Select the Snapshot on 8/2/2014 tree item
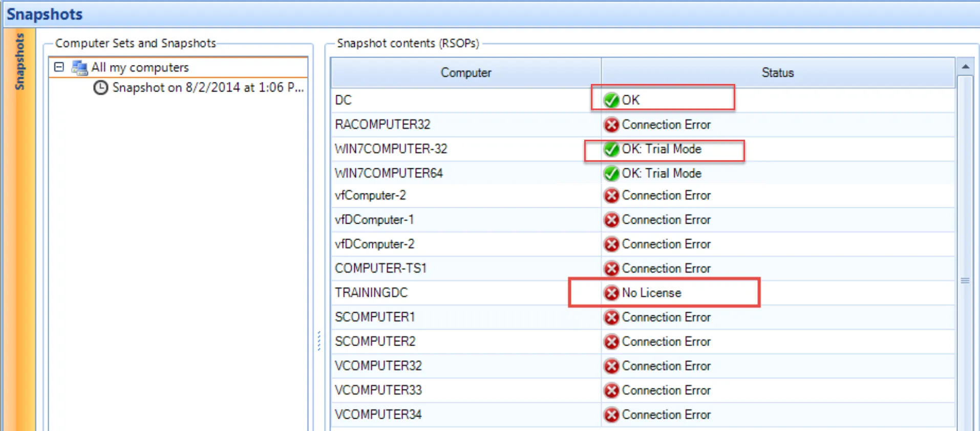 pyautogui.click(x=207, y=88)
